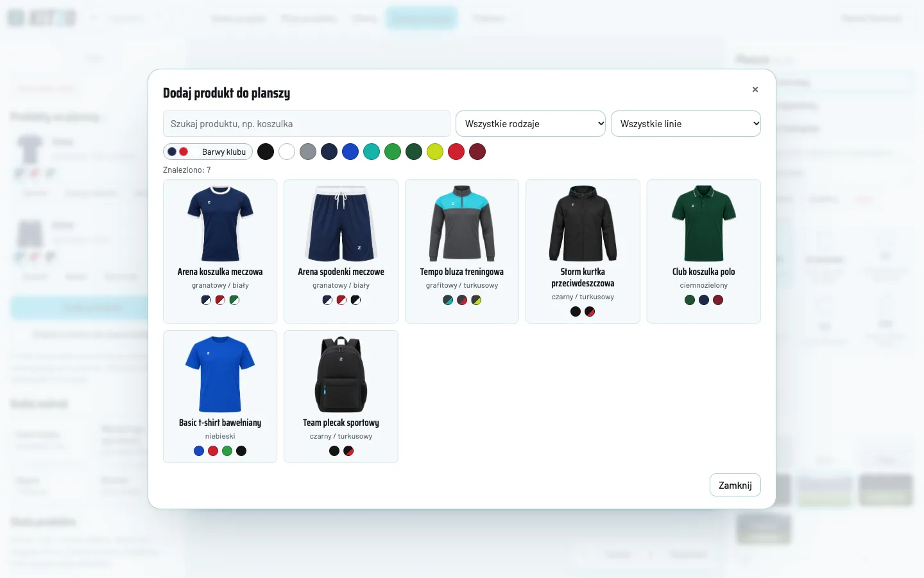Screen dimensions: 924x578
Task: Select the Club koszulka polo image
Action: [704, 223]
